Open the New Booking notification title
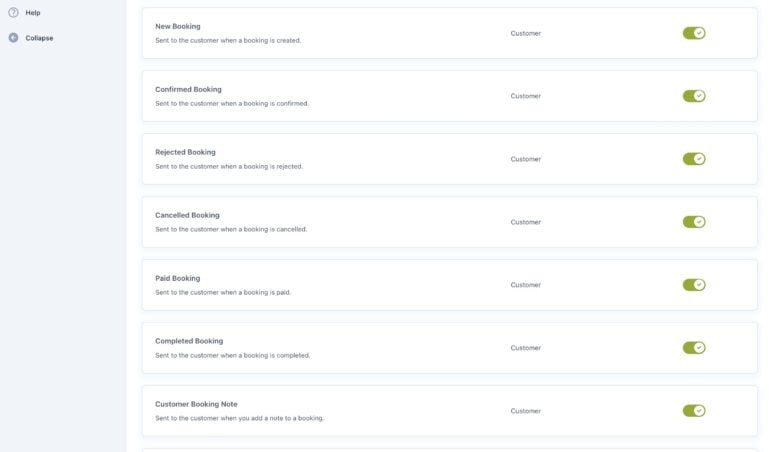The width and height of the screenshot is (769, 452). 178,26
